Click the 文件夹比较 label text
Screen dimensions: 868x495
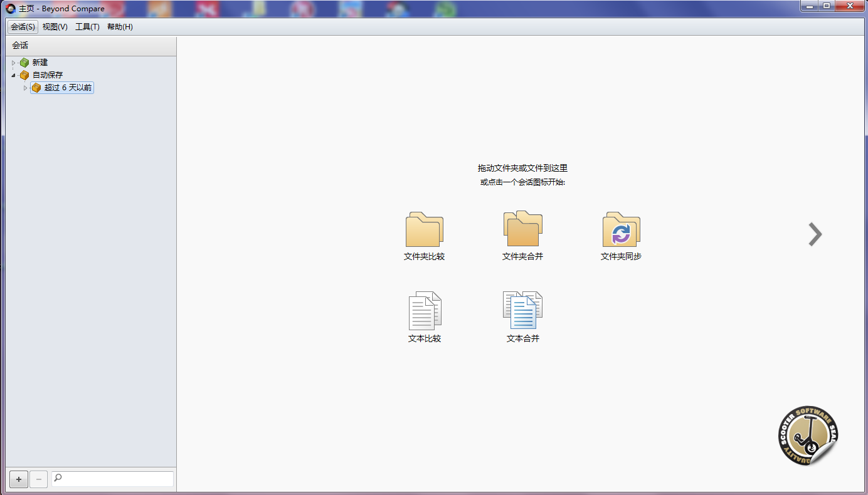pos(425,256)
